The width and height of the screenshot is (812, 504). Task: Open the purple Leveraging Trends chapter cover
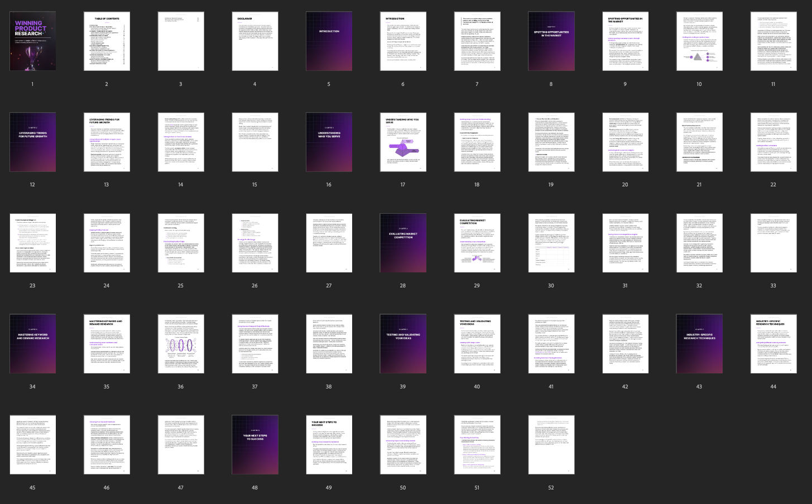pos(32,142)
